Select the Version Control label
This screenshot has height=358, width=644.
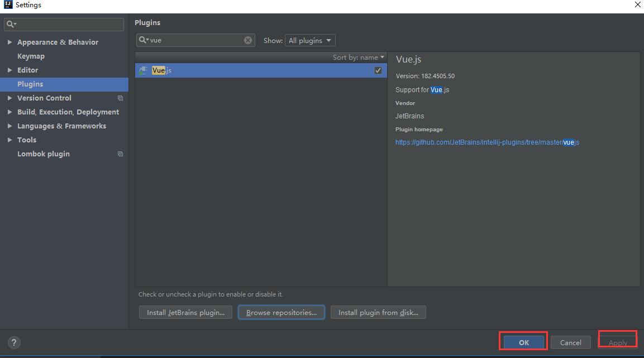coord(44,98)
